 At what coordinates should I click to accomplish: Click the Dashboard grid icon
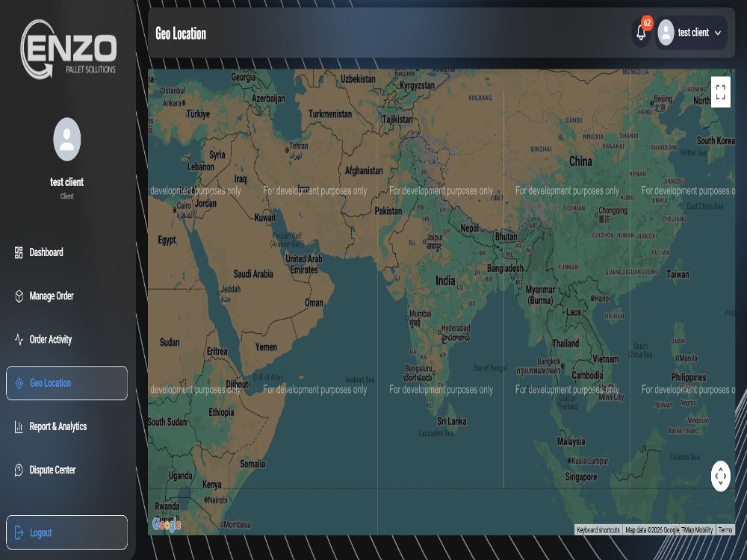pyautogui.click(x=19, y=252)
